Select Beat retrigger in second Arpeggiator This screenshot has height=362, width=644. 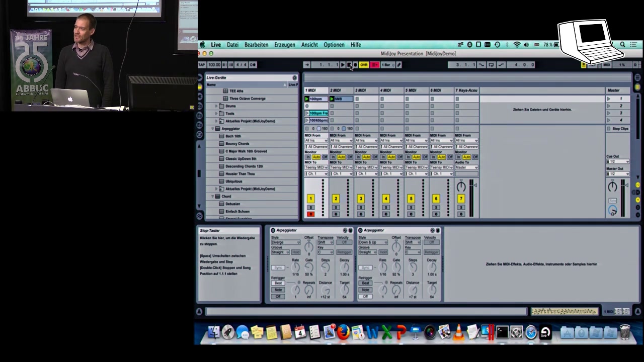tap(365, 283)
